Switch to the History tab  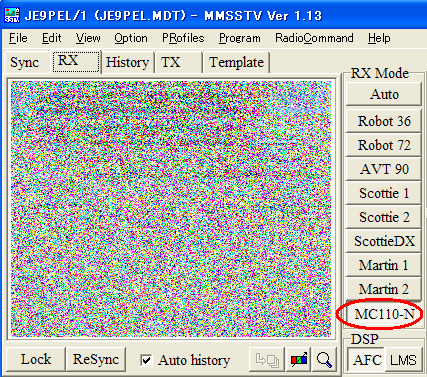click(127, 62)
